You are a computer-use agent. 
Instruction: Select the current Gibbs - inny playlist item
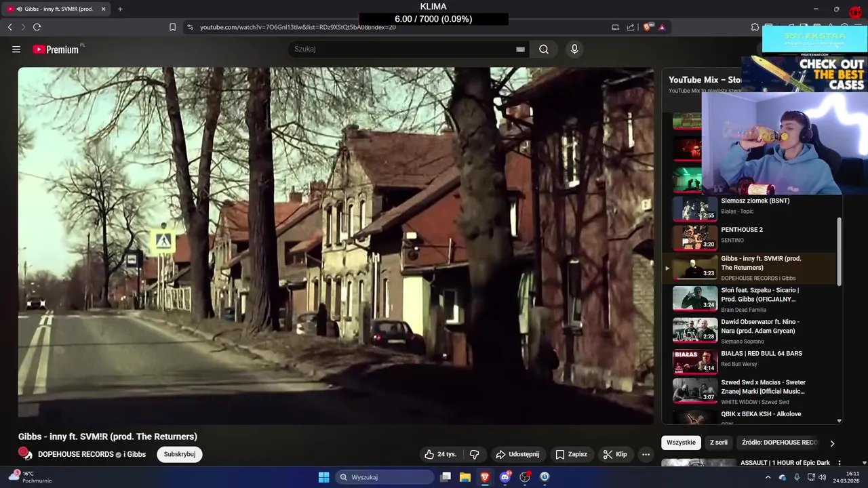749,268
